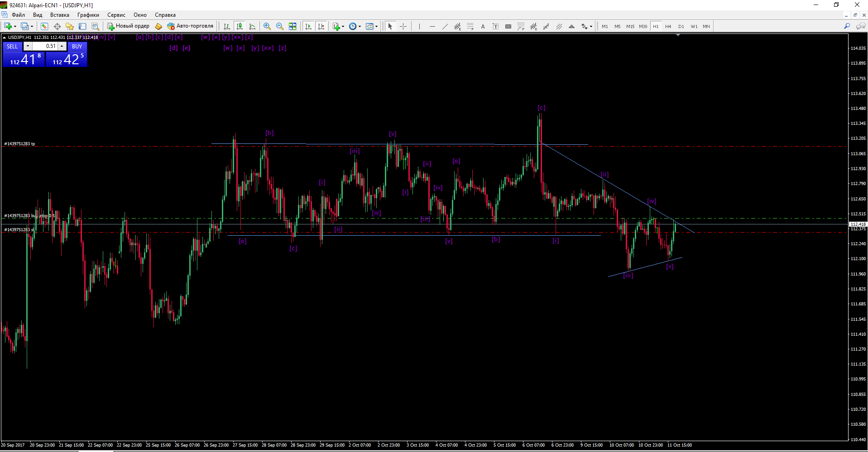
Task: Collapse the one-click trading panel triangle
Action: 4,38
